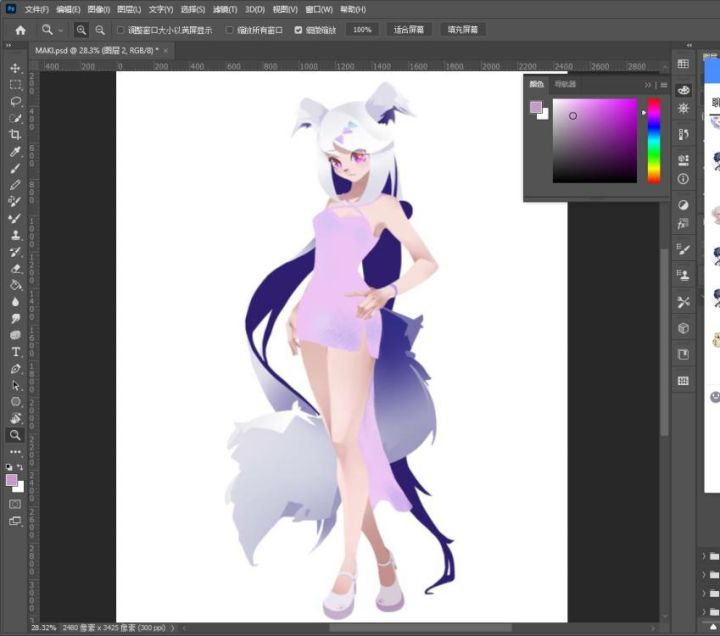Select the Lasso tool

point(15,101)
